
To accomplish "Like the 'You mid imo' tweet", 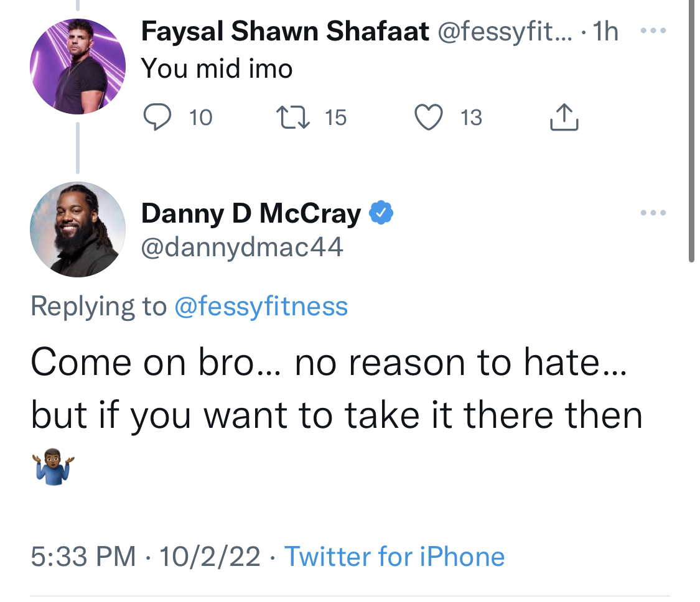I will tap(429, 117).
